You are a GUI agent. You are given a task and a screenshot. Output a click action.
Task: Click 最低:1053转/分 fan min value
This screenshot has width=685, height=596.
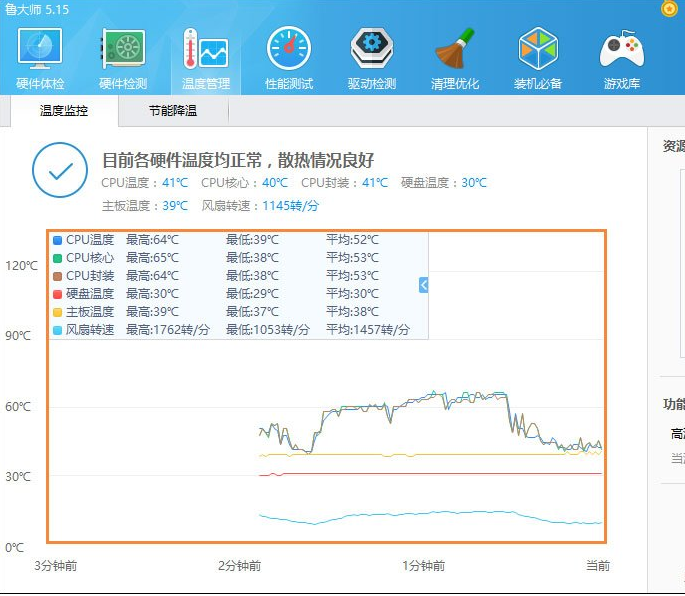[x=268, y=330]
